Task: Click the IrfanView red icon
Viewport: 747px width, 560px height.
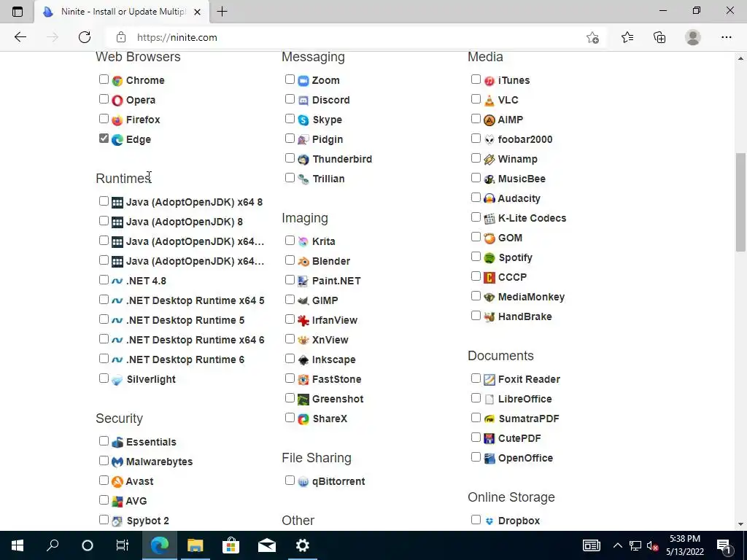Action: 303,320
